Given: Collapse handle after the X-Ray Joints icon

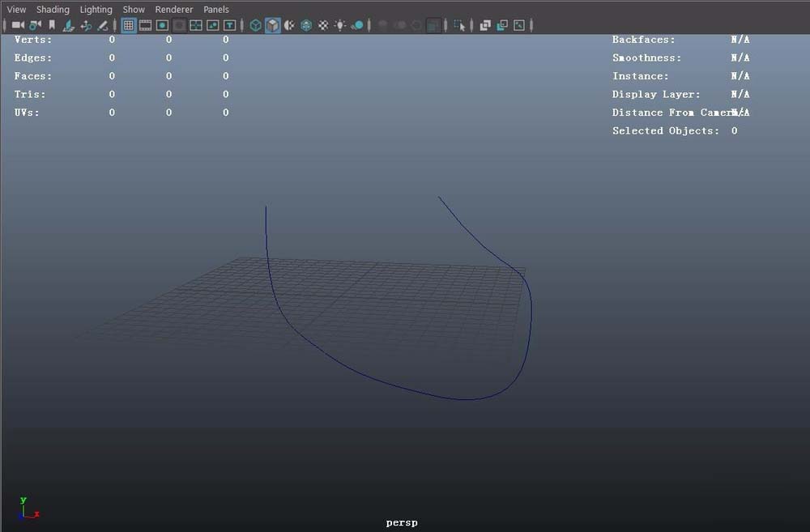Looking at the screenshot, I should point(531,25).
